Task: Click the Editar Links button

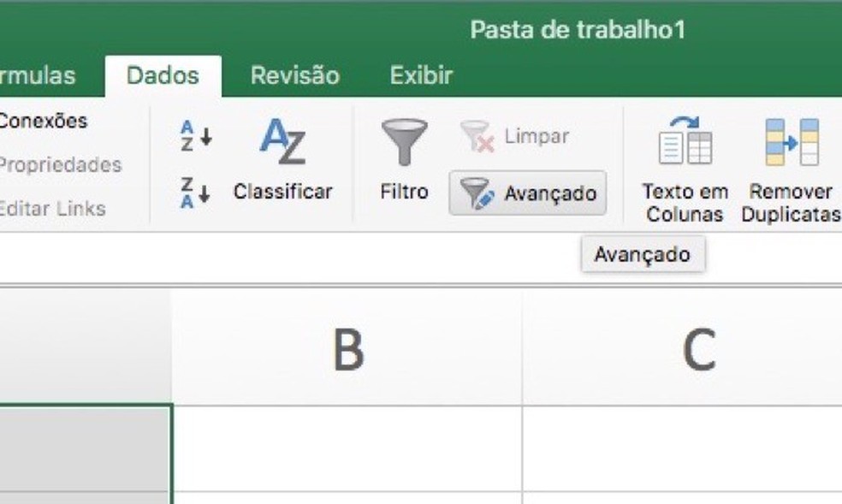Action: click(53, 208)
